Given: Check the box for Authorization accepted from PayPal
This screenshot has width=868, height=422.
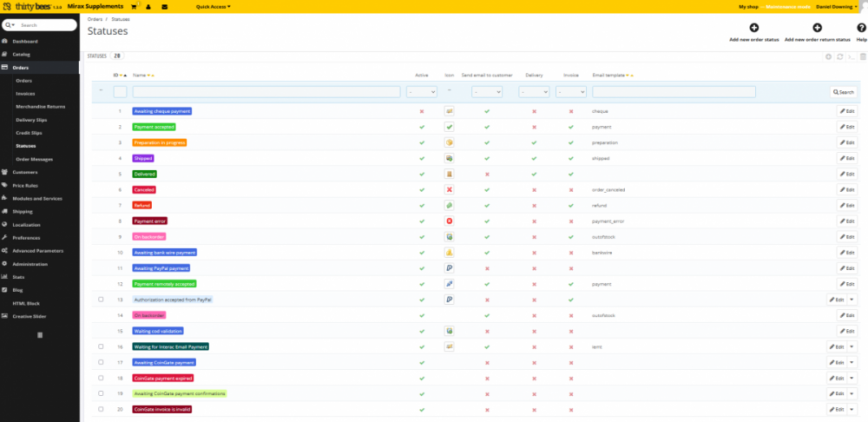Looking at the screenshot, I should 101,299.
